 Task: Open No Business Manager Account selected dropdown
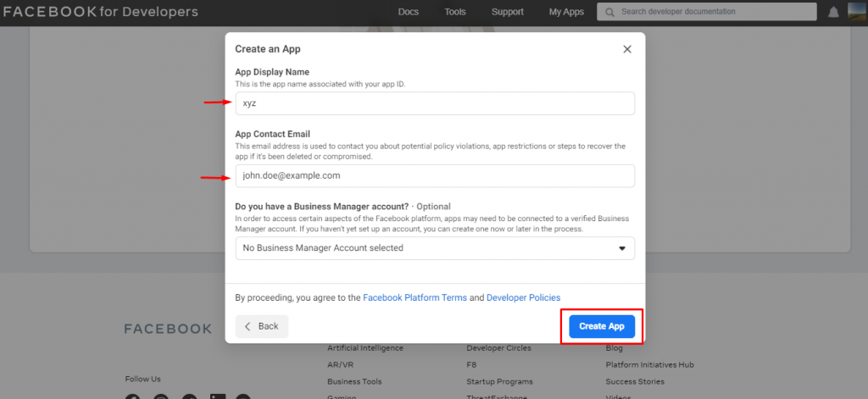435,248
